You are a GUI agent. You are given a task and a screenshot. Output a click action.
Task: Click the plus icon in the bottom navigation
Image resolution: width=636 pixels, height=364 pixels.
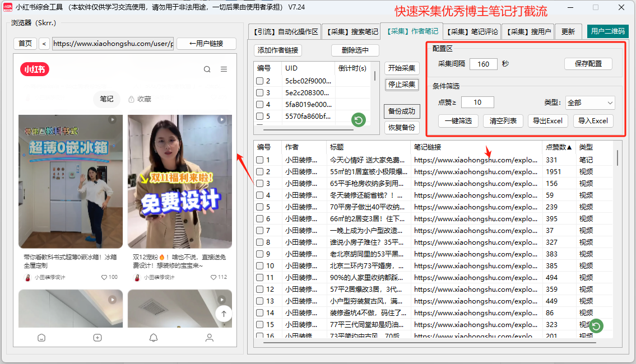(96, 338)
